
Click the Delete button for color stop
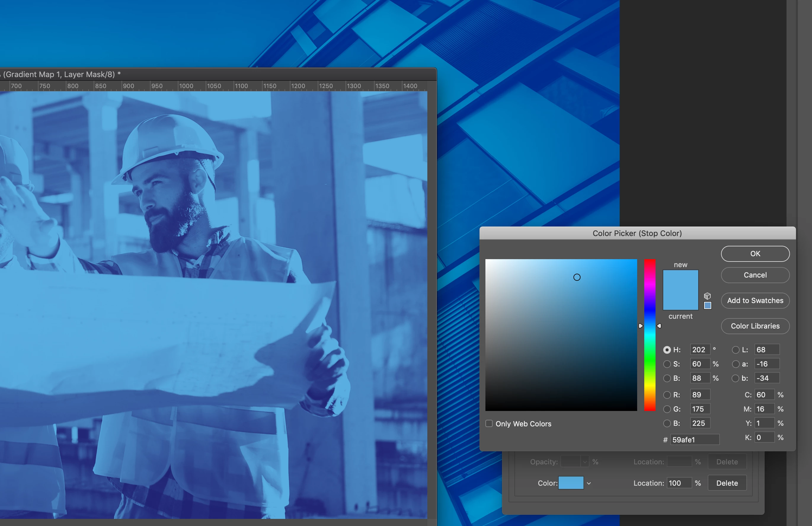[727, 483]
